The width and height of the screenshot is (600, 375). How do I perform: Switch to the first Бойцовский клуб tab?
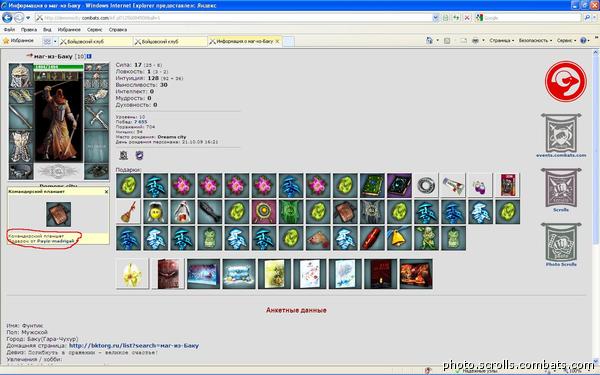pyautogui.click(x=94, y=41)
